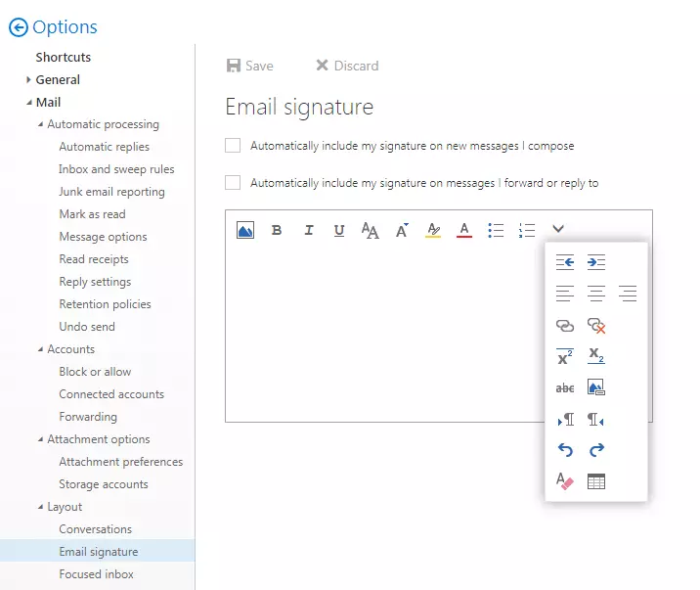
Task: Collapse the Layout group
Action: click(41, 507)
